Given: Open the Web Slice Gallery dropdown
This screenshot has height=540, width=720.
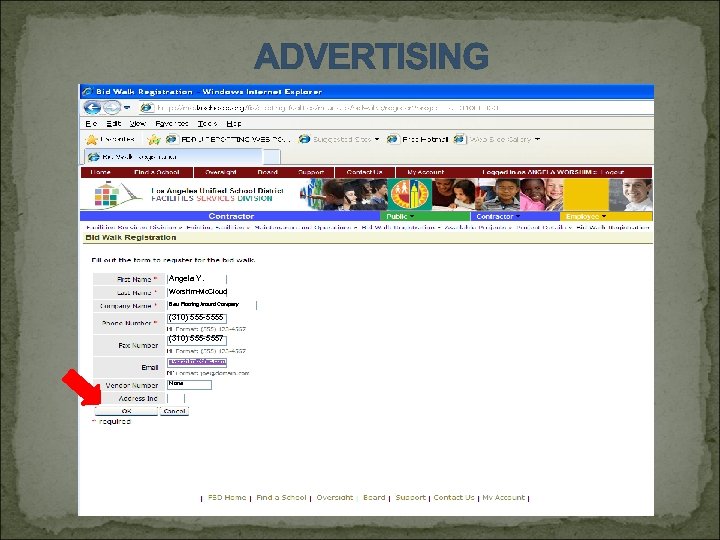Looking at the screenshot, I should (497, 139).
